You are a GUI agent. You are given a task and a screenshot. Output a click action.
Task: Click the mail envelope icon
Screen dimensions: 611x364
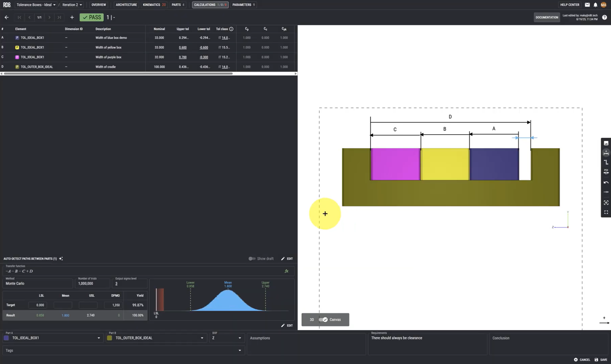(x=587, y=5)
